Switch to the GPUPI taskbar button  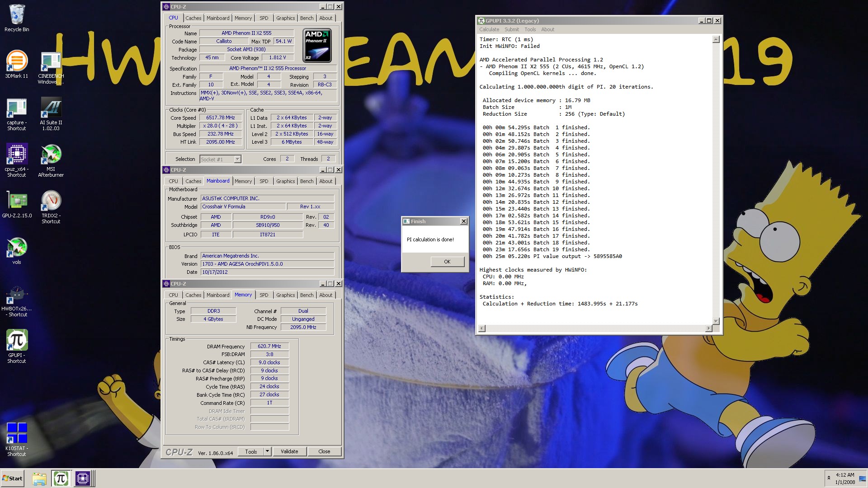[61, 479]
